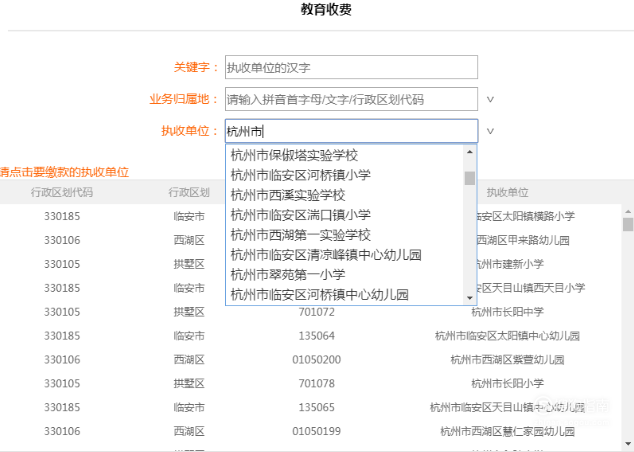Click 330105 in the 建新小学 row
The width and height of the screenshot is (634, 452).
pos(62,264)
